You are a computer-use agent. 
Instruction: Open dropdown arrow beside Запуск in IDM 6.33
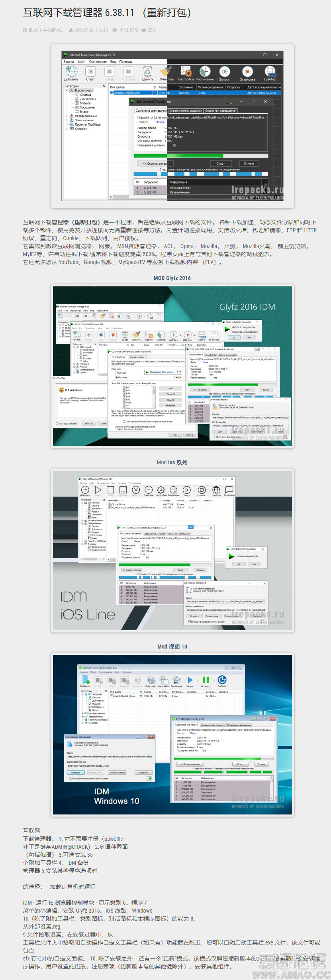point(198,681)
